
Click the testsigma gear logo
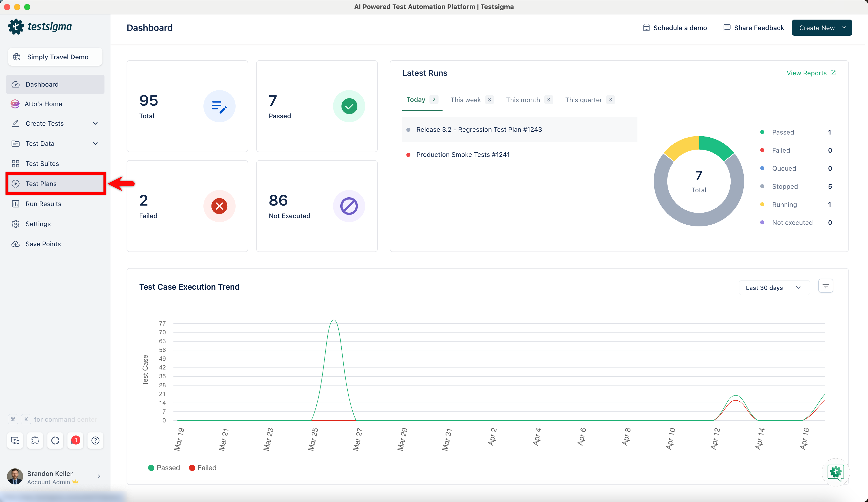coord(16,27)
